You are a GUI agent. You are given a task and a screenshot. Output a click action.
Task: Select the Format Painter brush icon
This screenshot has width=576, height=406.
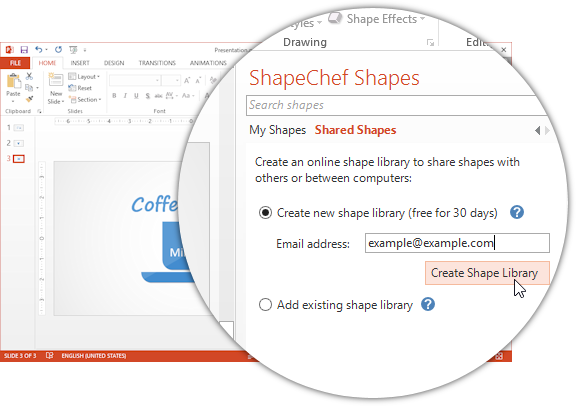tap(29, 99)
